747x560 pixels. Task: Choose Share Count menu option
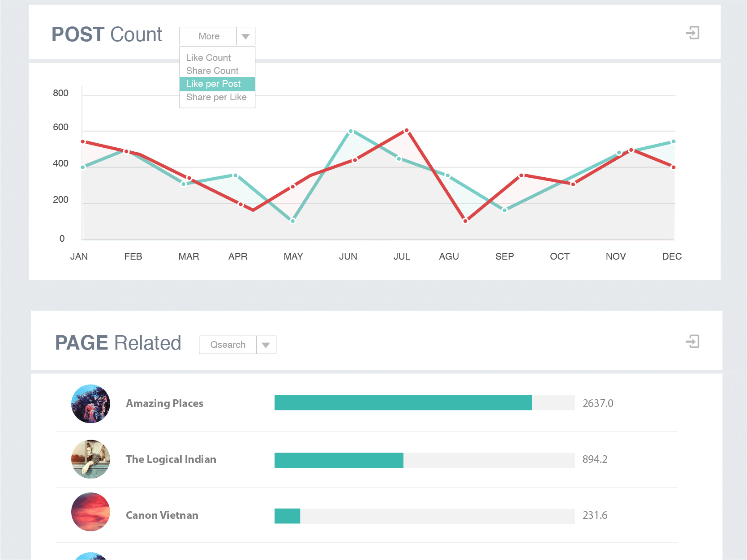(212, 71)
